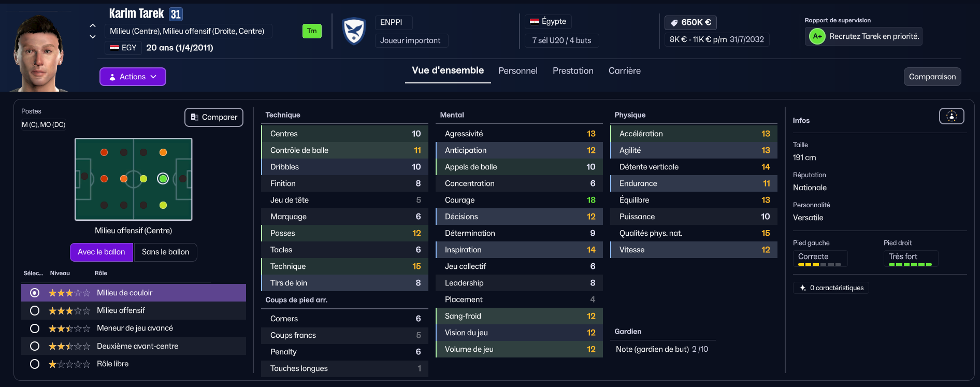980x387 pixels.
Task: Click the price tag icon beside 650K €
Action: tap(674, 23)
